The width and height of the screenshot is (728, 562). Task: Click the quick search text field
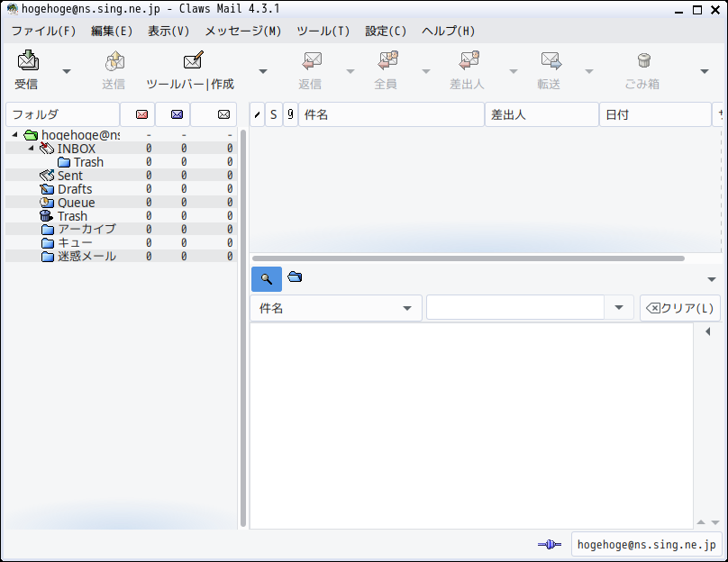tap(514, 308)
